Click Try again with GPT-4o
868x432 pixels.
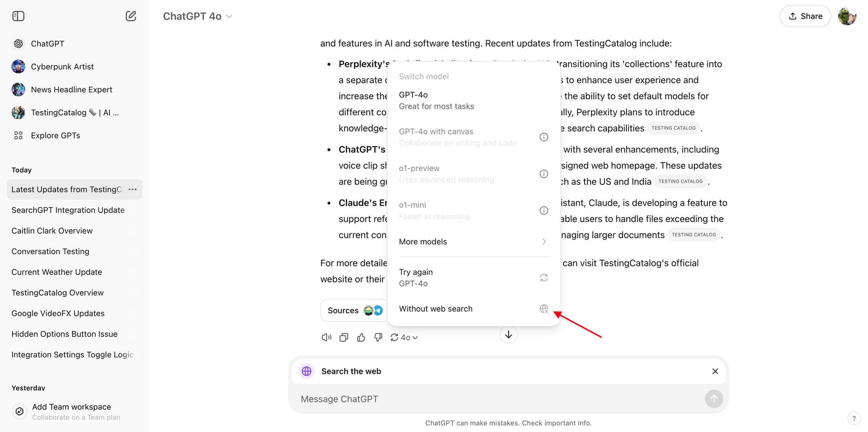(473, 278)
